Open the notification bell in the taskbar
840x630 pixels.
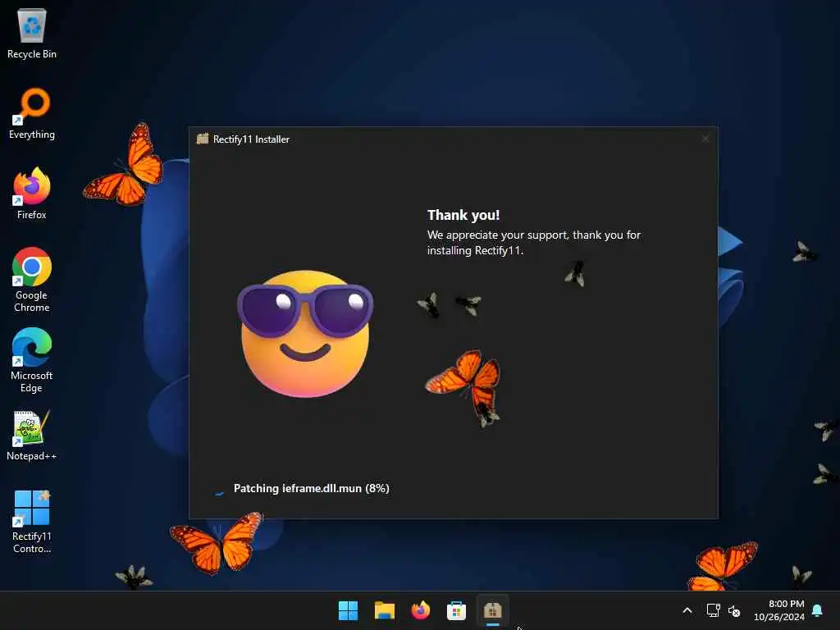coord(818,610)
